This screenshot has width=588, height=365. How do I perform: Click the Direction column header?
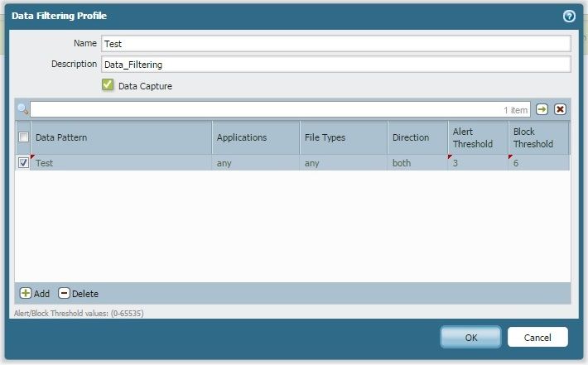tap(417, 137)
